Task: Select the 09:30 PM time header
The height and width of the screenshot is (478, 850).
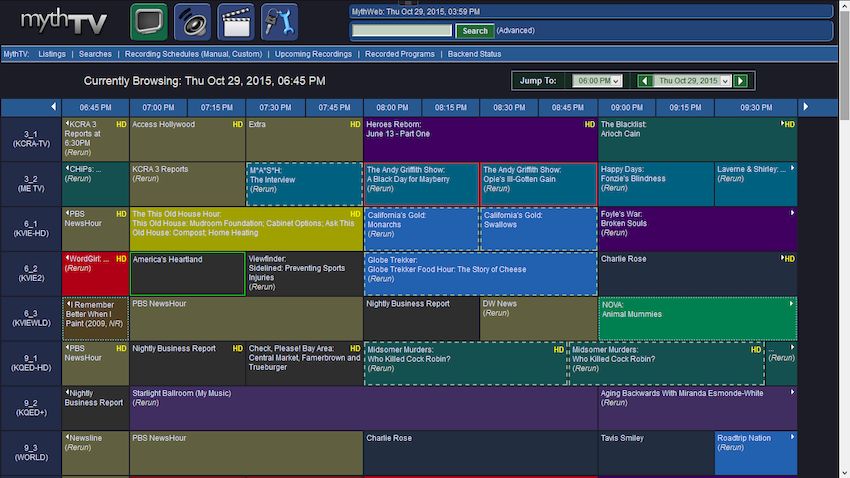Action: pos(756,107)
